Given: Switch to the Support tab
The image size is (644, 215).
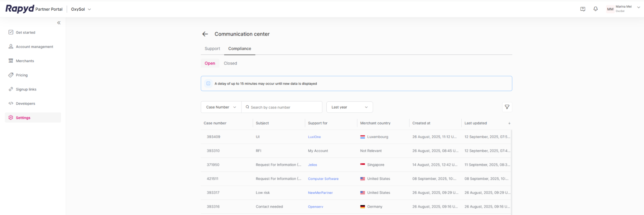Looking at the screenshot, I should click(x=212, y=49).
